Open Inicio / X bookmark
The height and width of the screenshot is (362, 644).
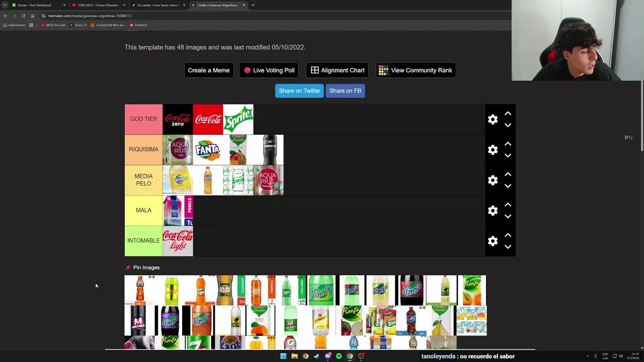pos(78,25)
